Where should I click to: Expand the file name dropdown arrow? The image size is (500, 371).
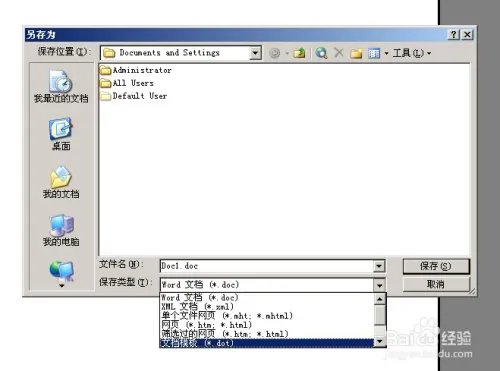pyautogui.click(x=379, y=266)
